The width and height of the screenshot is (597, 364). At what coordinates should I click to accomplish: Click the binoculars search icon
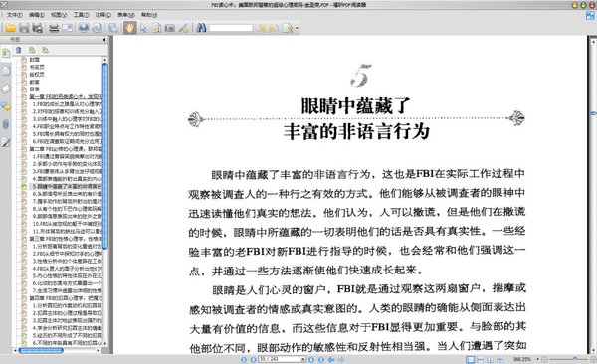(201, 28)
